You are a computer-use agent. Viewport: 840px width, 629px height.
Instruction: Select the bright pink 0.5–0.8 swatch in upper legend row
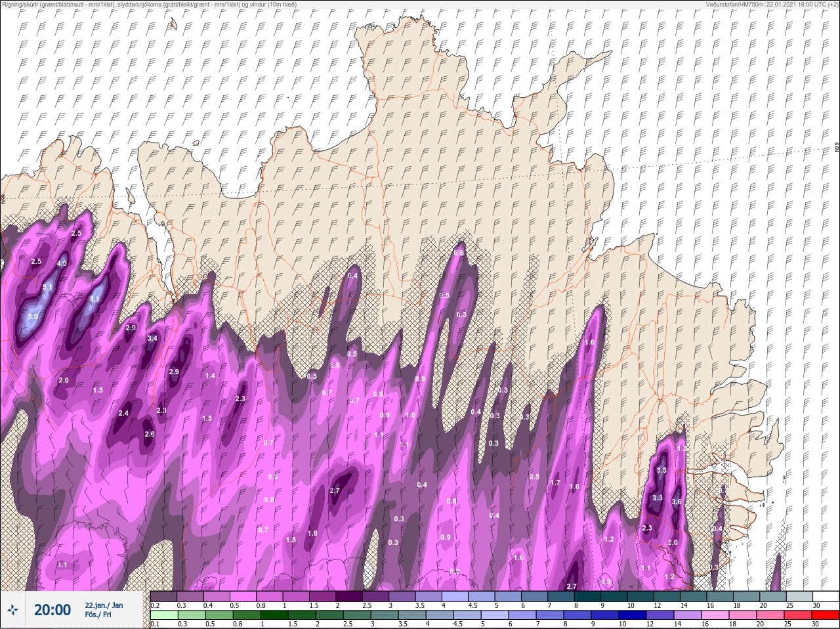(x=244, y=596)
